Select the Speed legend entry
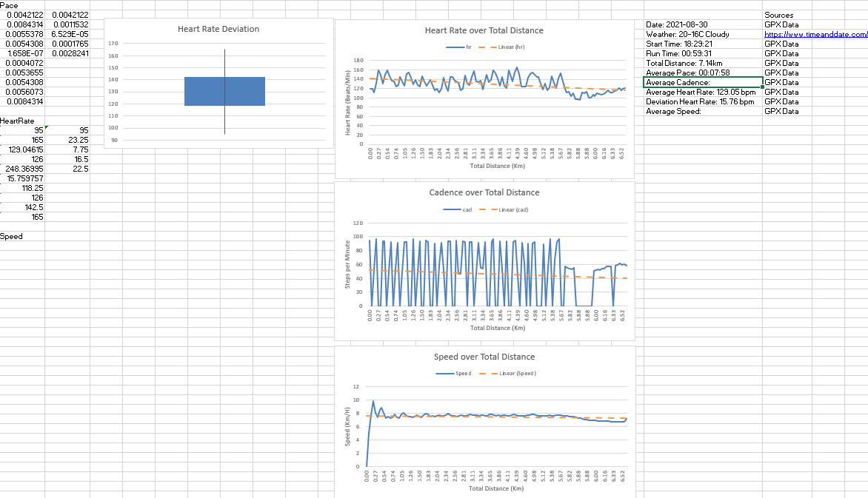868x498 pixels. [453, 374]
